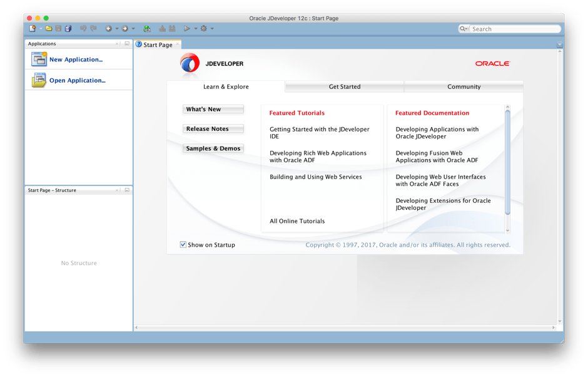Screen dimensions: 588x377
Task: Open Getting Started with the JDeveloper IDE tutorial
Action: [x=320, y=133]
